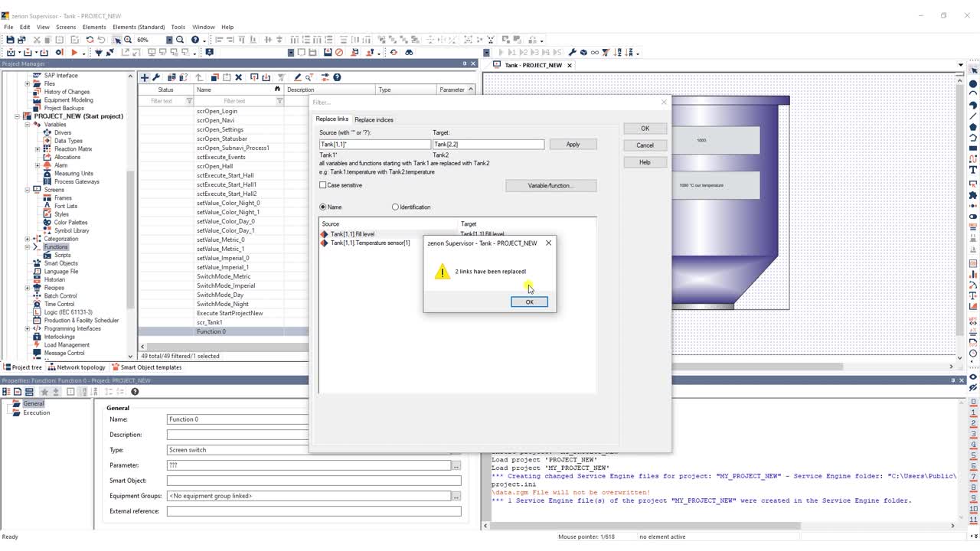Click the grouped view icon in the Properties toolbar

pyautogui.click(x=29, y=392)
